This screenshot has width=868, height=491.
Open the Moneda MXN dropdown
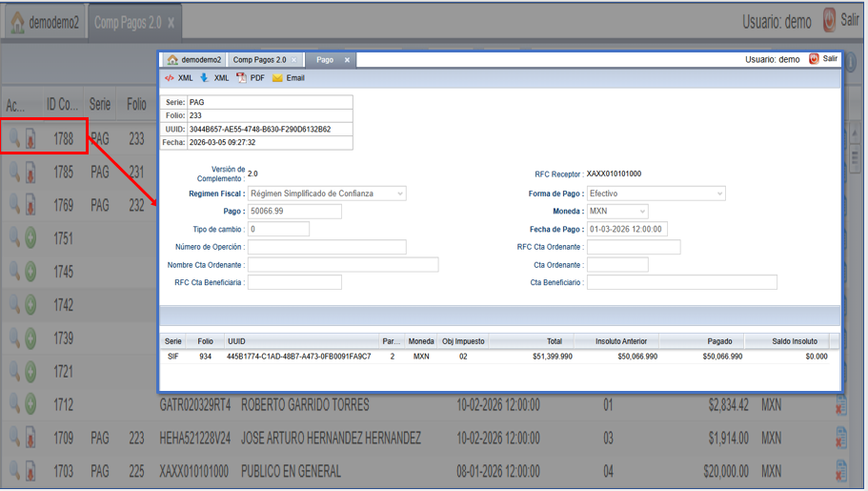pyautogui.click(x=617, y=212)
